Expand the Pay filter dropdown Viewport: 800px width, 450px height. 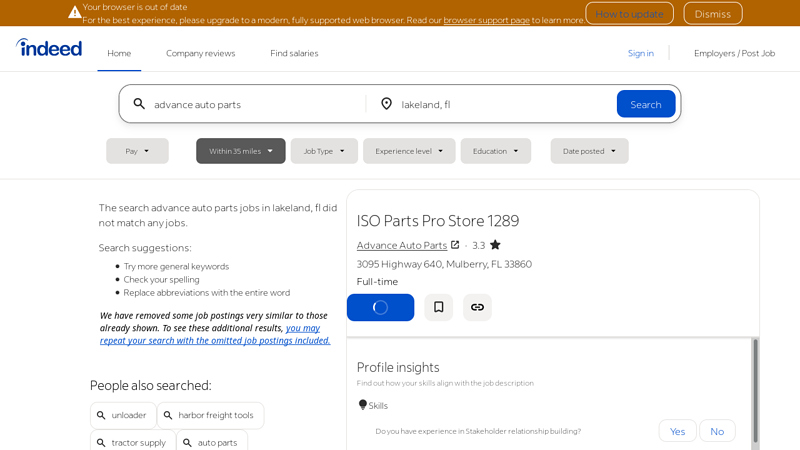(137, 151)
